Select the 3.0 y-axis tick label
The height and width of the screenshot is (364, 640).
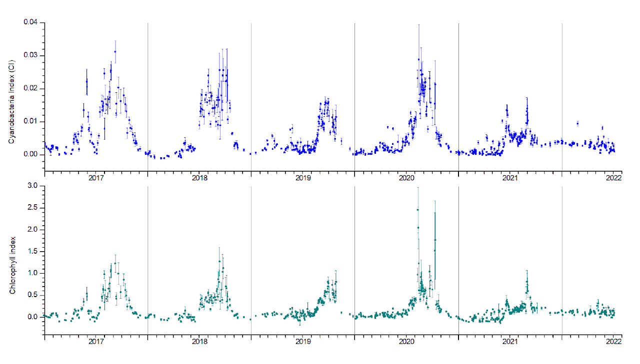[x=33, y=186]
